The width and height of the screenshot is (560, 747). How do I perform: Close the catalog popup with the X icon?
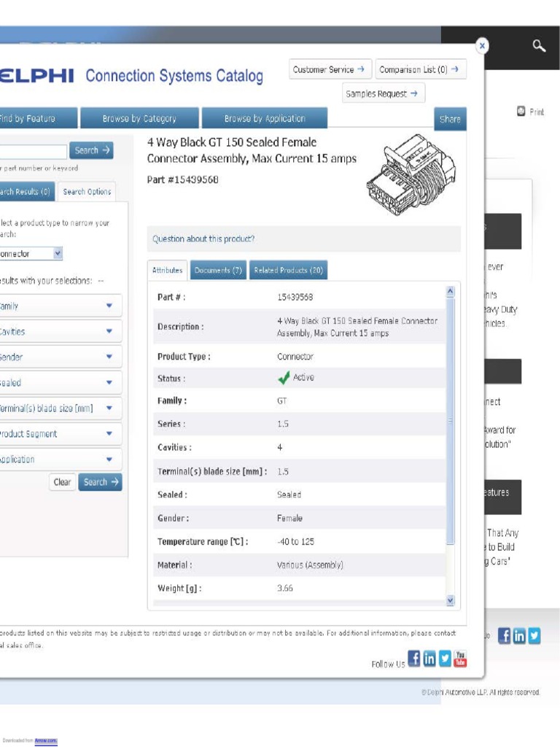pos(482,46)
